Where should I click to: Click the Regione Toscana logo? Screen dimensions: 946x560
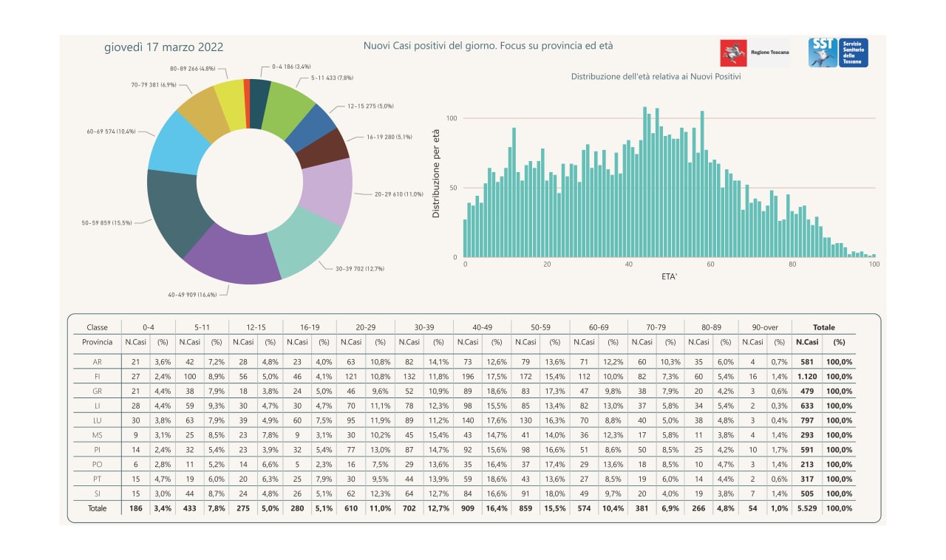pos(754,53)
